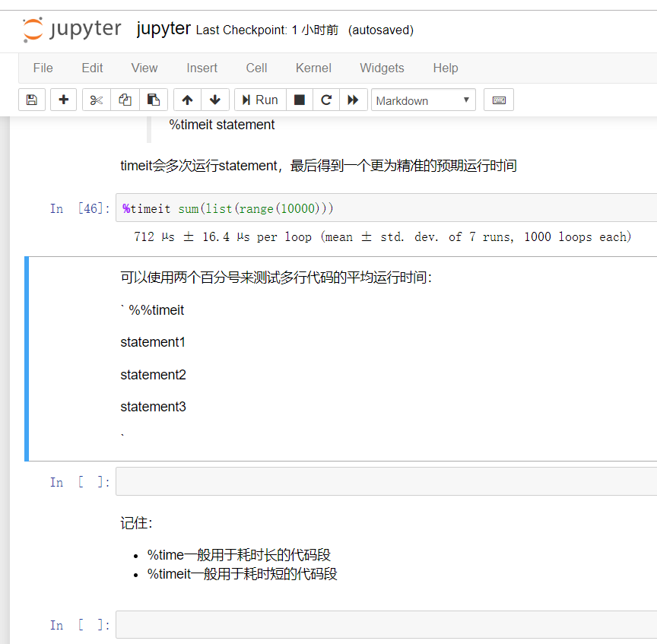Open the Help menu
Screen dimensions: 657x644
coord(446,68)
